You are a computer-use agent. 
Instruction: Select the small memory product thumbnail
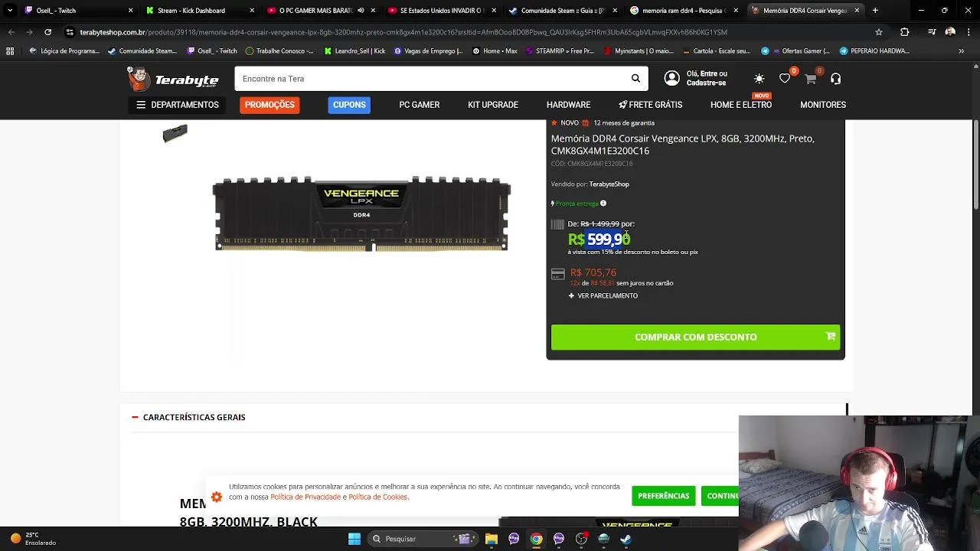tap(175, 134)
